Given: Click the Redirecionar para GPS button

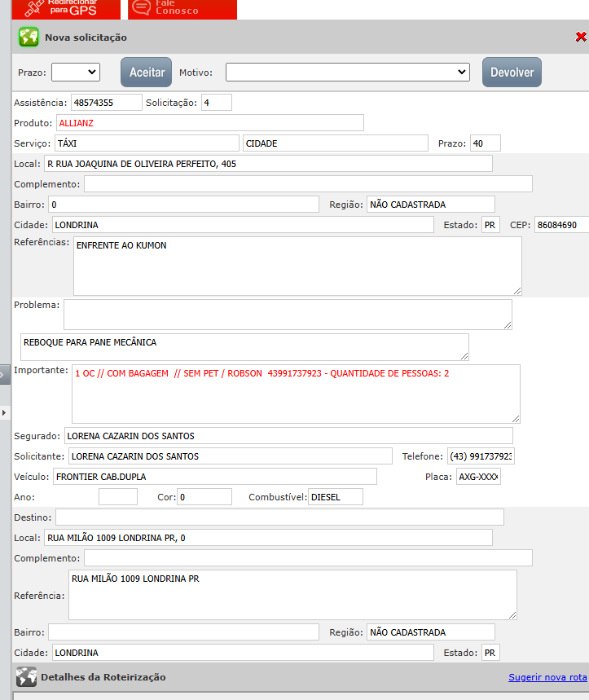Looking at the screenshot, I should [66, 9].
